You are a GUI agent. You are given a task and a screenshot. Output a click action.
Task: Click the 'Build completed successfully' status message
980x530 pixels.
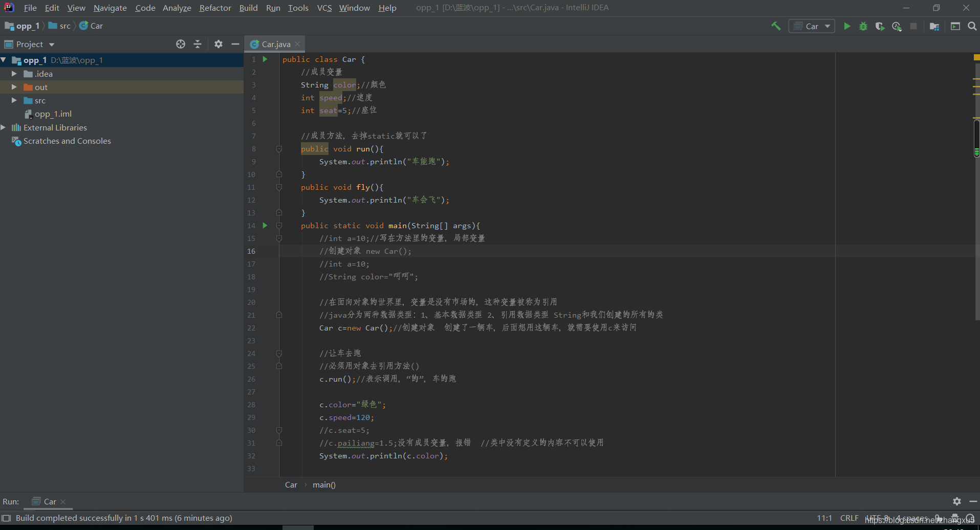coord(124,518)
